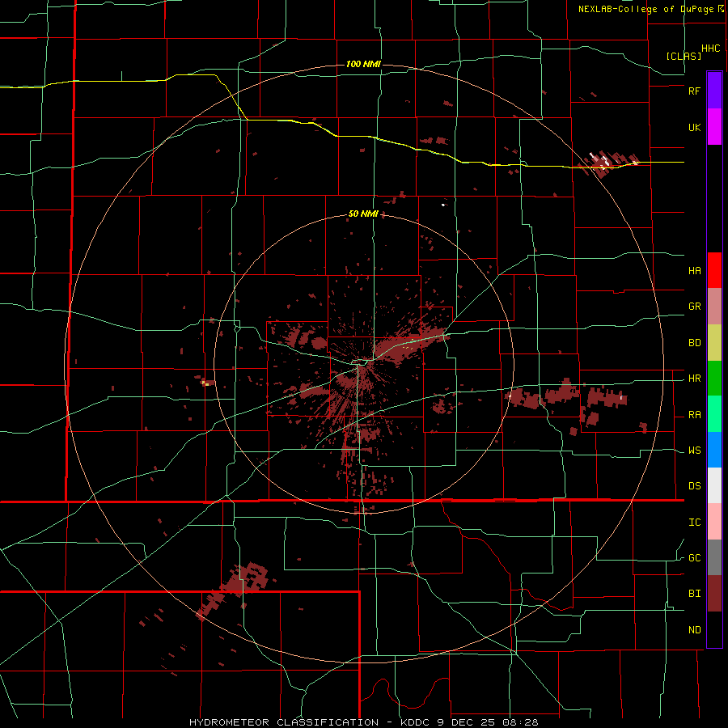The image size is (728, 728).
Task: Click the BD legend label
Action: pos(694,343)
